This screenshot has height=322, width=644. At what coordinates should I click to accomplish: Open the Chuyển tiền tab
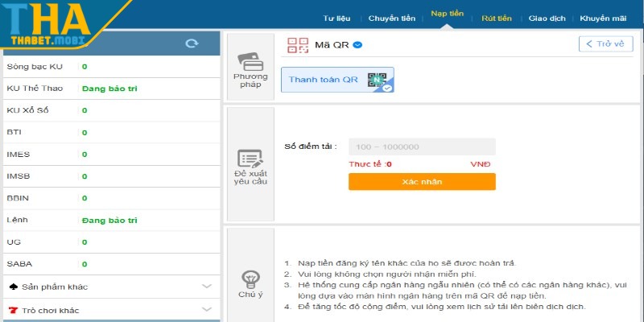click(391, 18)
